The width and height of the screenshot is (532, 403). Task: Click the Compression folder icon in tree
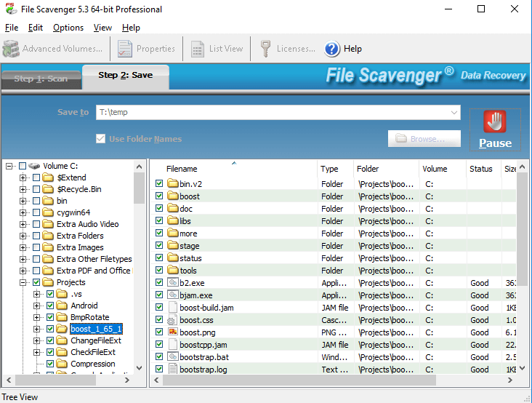62,364
